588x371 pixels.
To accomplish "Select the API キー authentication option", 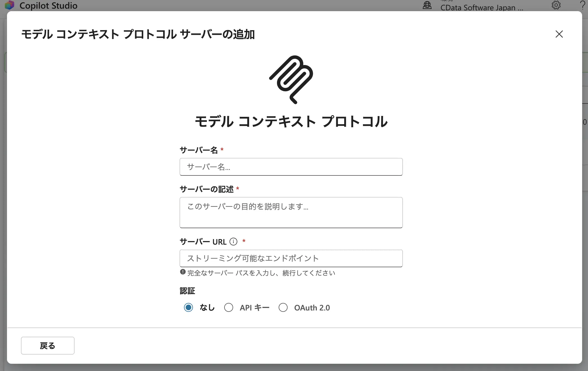I will tap(229, 307).
